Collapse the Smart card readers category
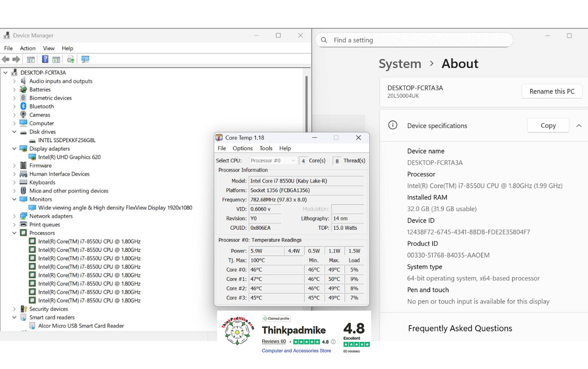Viewport: 588px width, 369px height. (14, 317)
